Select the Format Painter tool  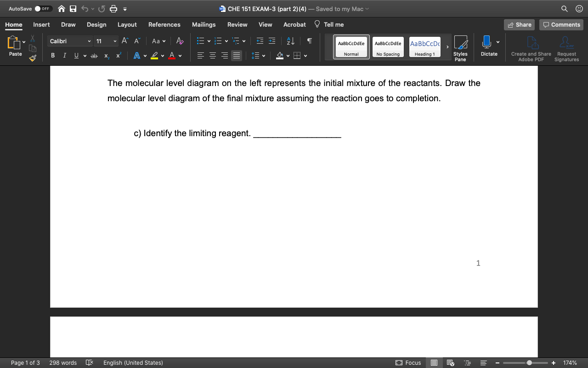coord(32,58)
